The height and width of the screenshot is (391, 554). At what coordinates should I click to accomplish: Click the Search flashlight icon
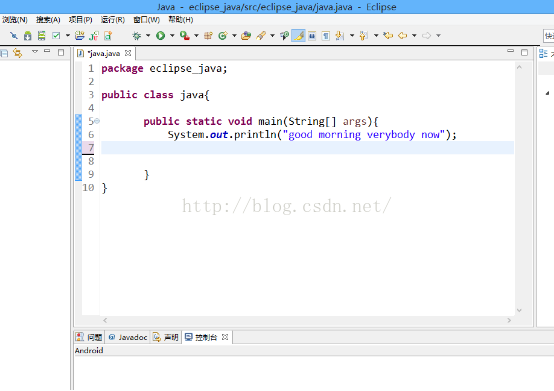pos(261,36)
